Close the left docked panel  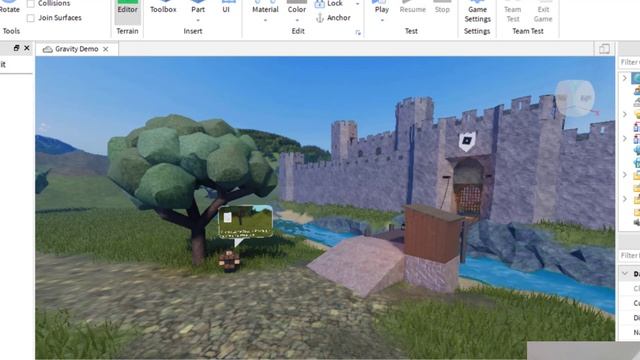tap(27, 48)
